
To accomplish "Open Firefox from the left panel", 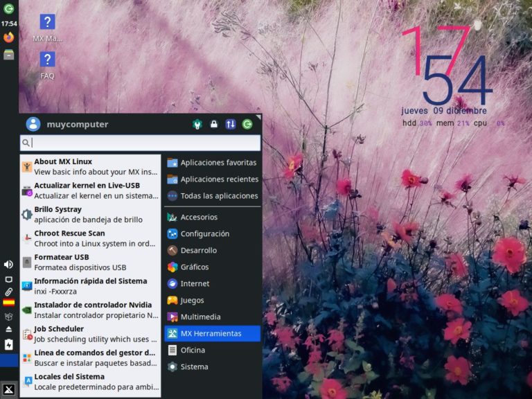I will point(9,37).
